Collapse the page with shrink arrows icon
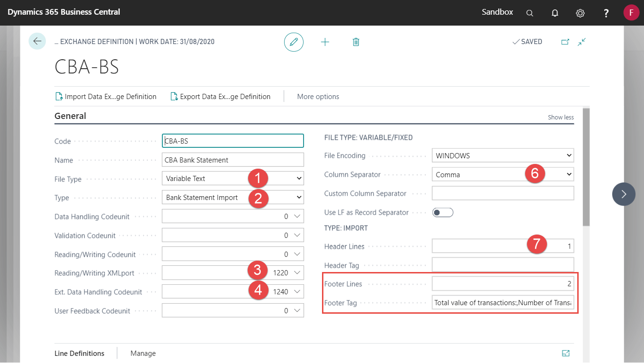The width and height of the screenshot is (644, 363). (x=582, y=42)
